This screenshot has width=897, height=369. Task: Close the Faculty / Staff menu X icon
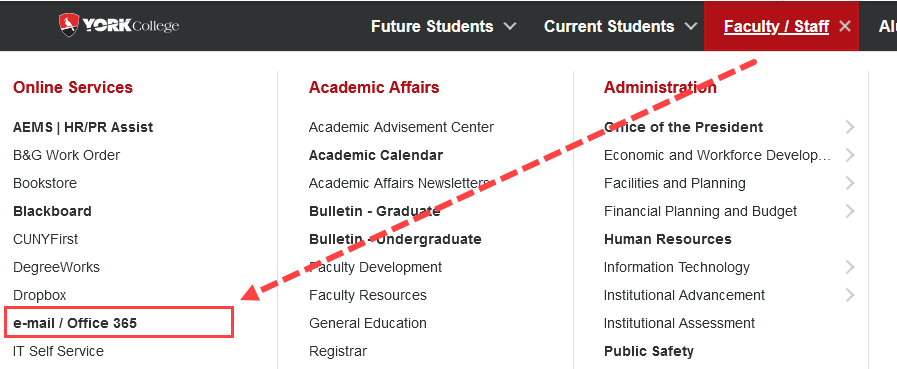844,26
